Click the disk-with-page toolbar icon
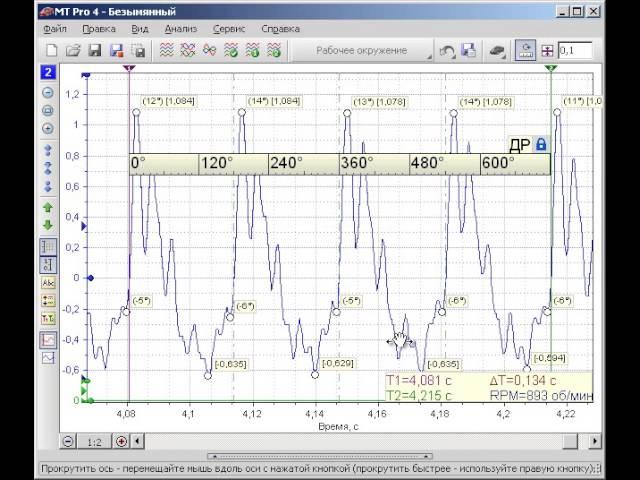 (468, 51)
